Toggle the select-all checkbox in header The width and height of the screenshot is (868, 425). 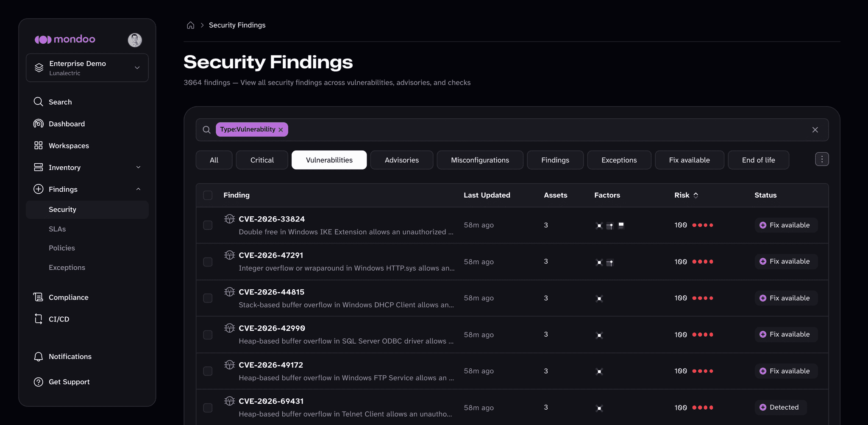pyautogui.click(x=208, y=195)
